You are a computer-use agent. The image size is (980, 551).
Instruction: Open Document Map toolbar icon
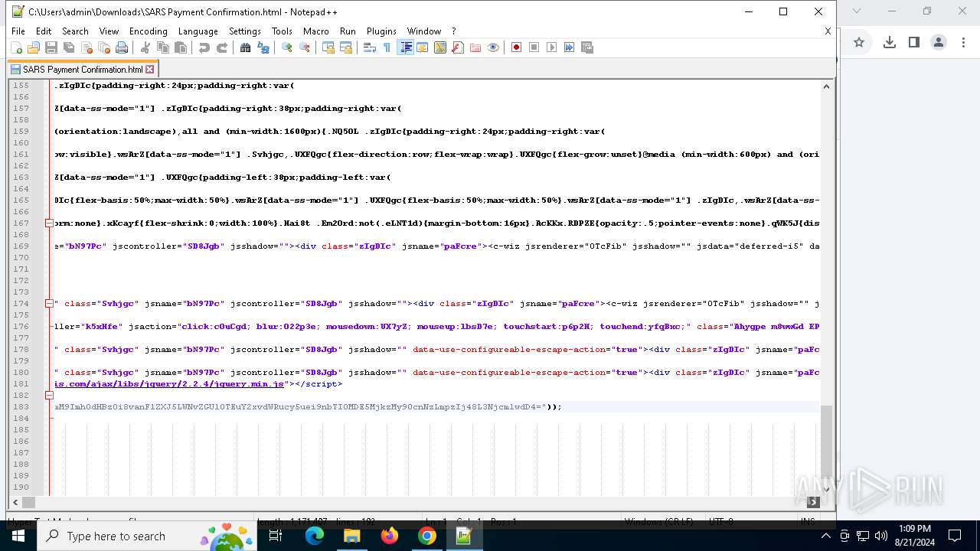(440, 47)
